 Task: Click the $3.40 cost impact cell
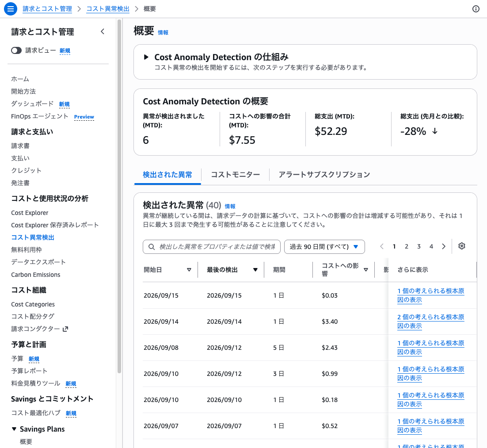(x=330, y=322)
